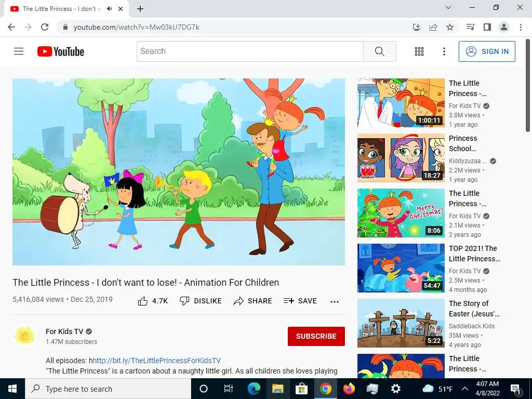Bookmark this page with the star
The height and width of the screenshot is (399, 532).
click(x=450, y=27)
